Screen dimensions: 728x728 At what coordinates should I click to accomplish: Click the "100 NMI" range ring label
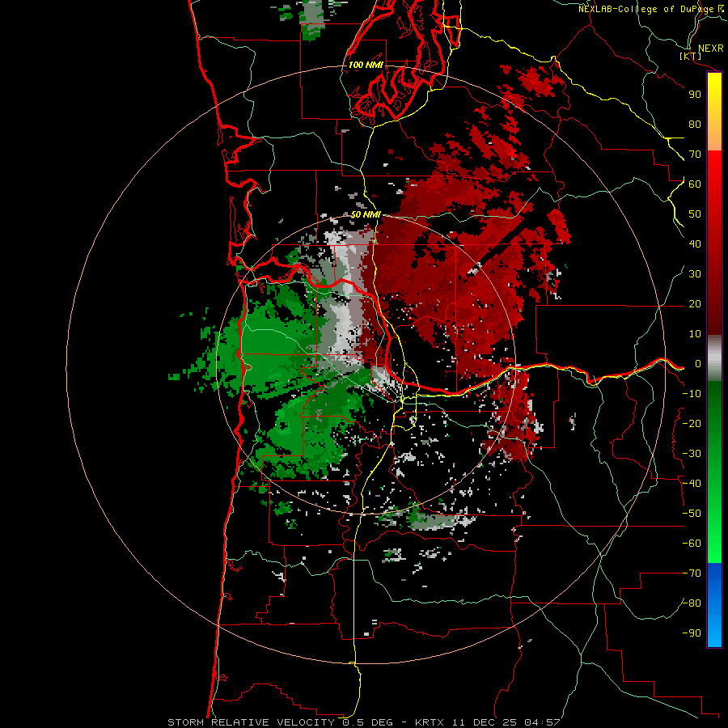(x=366, y=65)
